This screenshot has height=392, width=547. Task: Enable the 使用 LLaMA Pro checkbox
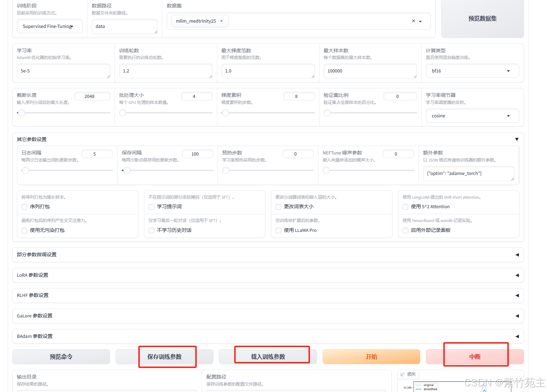click(278, 230)
